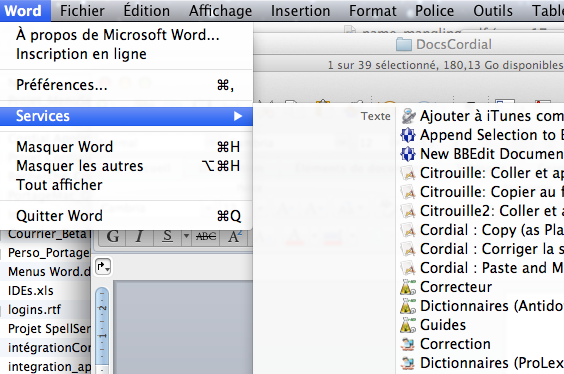Select Perso_Portage file in list
The width and height of the screenshot is (564, 374).
(x=49, y=253)
